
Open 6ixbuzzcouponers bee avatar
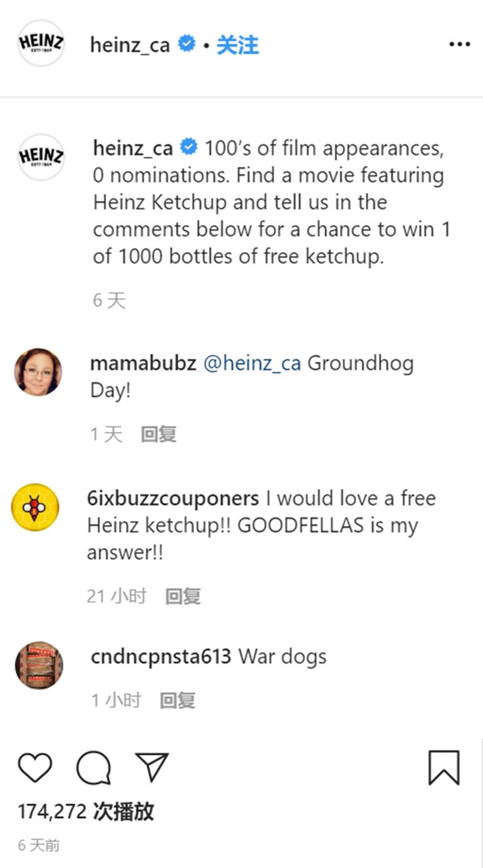point(35,508)
